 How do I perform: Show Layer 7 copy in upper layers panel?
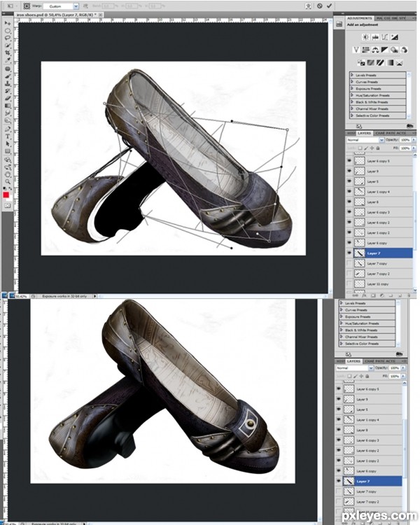[349, 263]
